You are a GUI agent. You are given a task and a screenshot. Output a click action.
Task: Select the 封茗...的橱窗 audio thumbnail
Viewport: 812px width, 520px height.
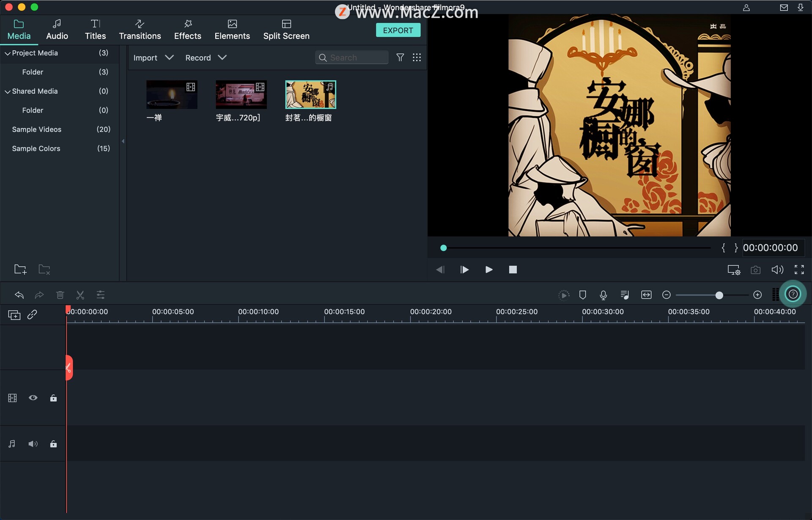click(310, 95)
